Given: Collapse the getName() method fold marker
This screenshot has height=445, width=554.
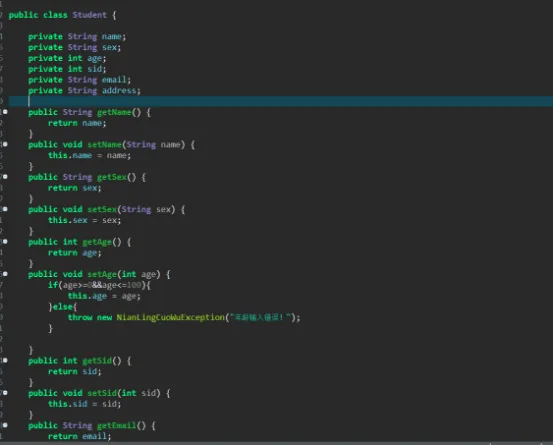Looking at the screenshot, I should point(5,112).
